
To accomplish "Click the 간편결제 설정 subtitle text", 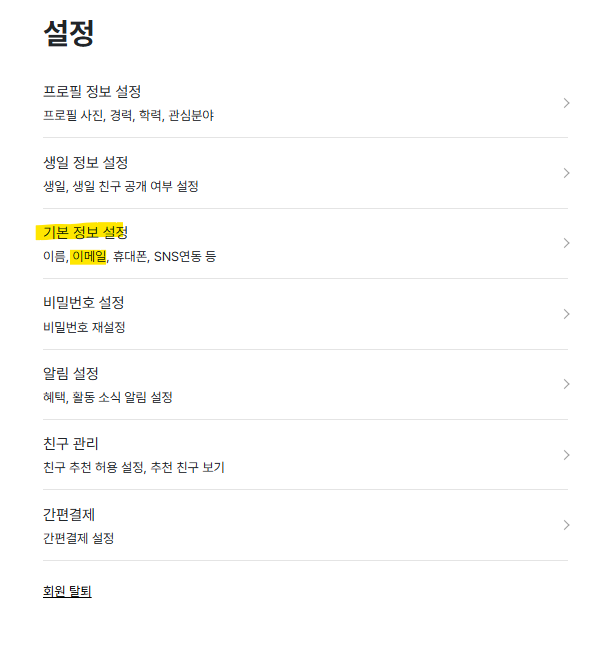I will (x=78, y=538).
